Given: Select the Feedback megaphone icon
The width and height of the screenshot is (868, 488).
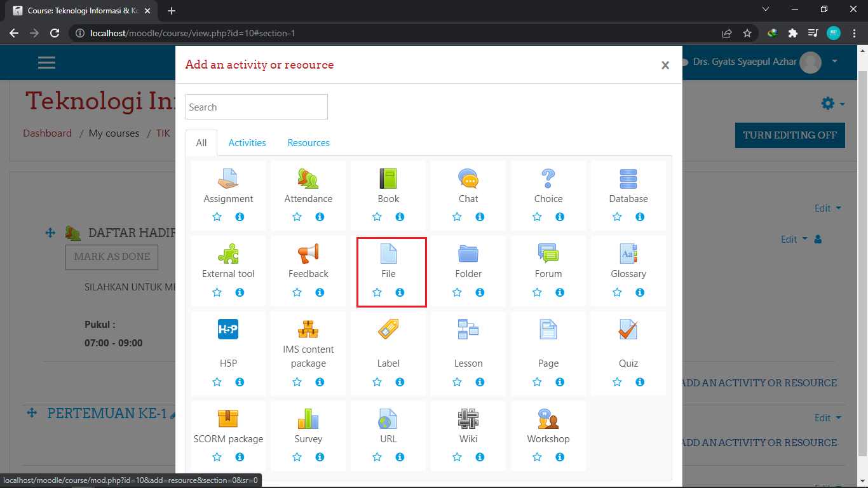Looking at the screenshot, I should click(308, 254).
